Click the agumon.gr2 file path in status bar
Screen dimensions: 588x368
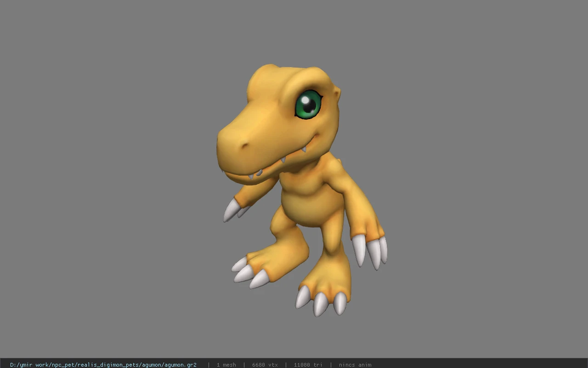pyautogui.click(x=103, y=365)
